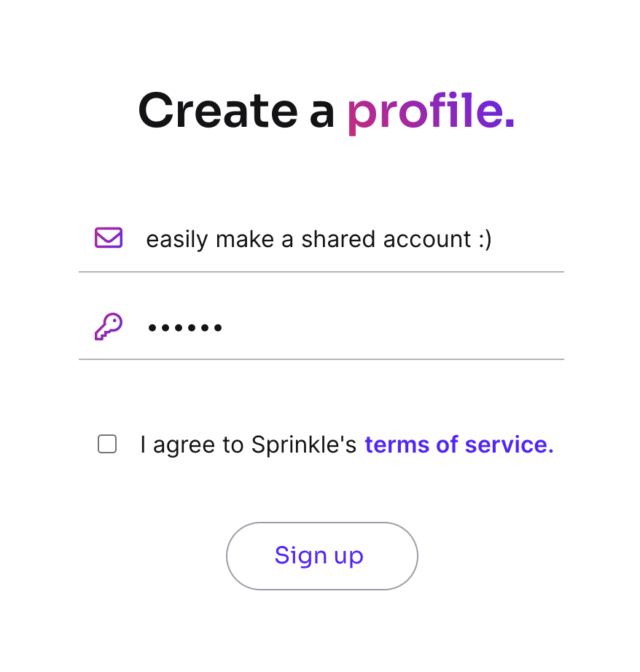Screen dimensions: 640x672
Task: Click the masked password dots
Action: (x=185, y=328)
